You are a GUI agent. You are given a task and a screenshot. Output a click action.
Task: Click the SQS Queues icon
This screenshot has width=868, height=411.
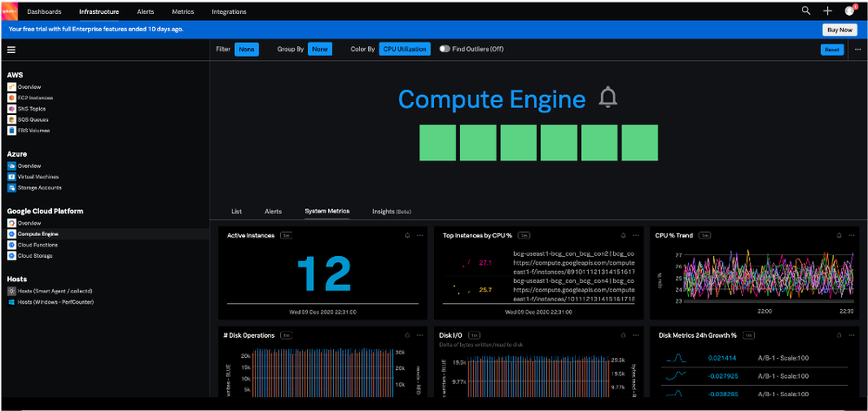pos(11,119)
